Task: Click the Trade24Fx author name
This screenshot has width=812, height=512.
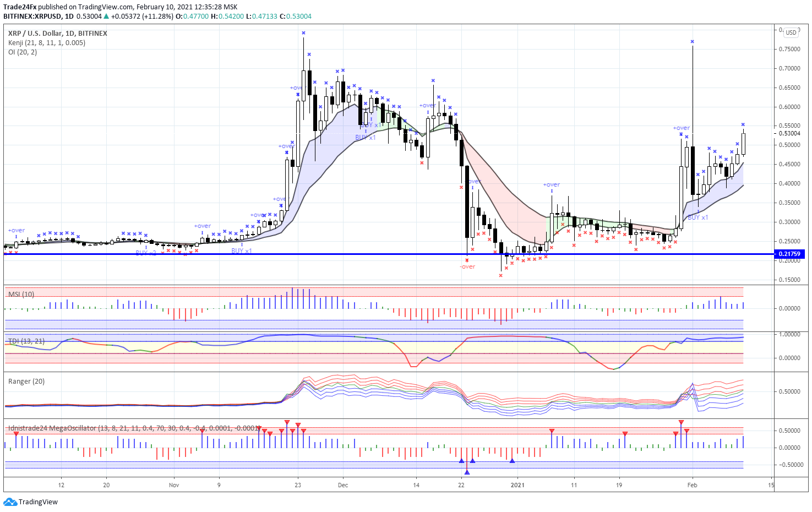Action: (20, 7)
